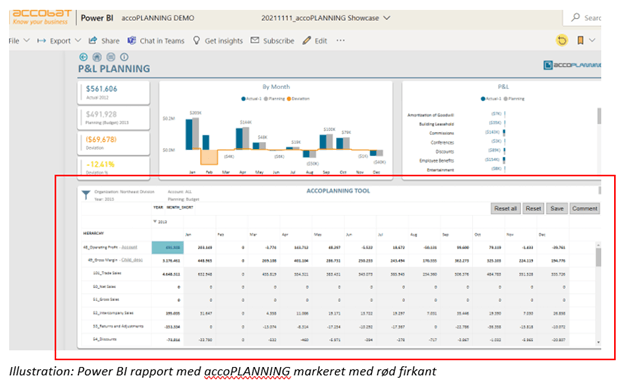Click the Edit pencil button
The height and width of the screenshot is (383, 624).
(x=314, y=41)
